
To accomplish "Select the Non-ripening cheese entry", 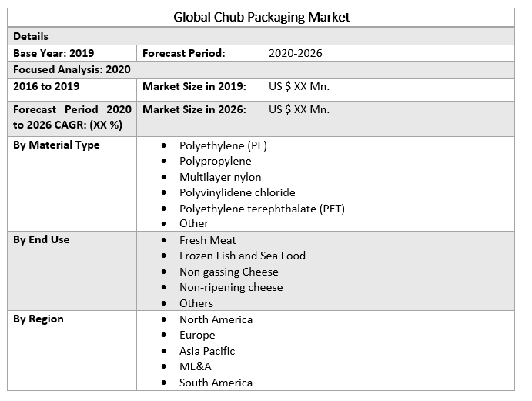I will click(231, 287).
